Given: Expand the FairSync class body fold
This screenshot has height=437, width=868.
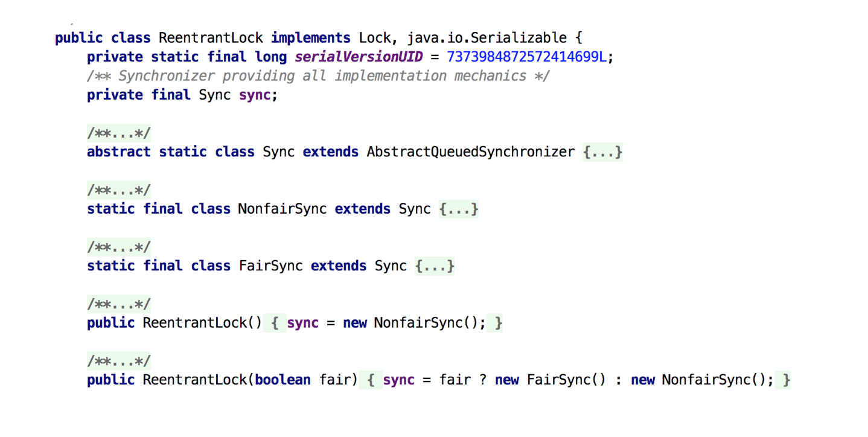Looking at the screenshot, I should (x=435, y=266).
